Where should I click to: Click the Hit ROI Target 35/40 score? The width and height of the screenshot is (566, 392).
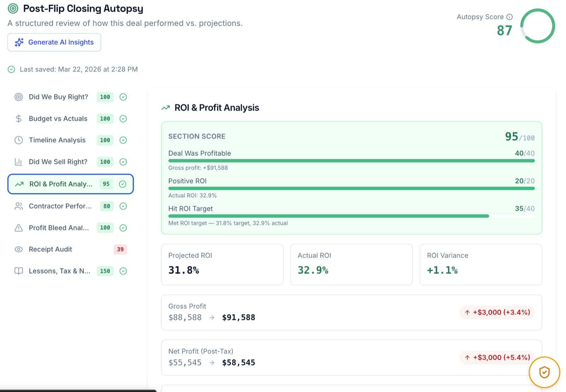525,209
